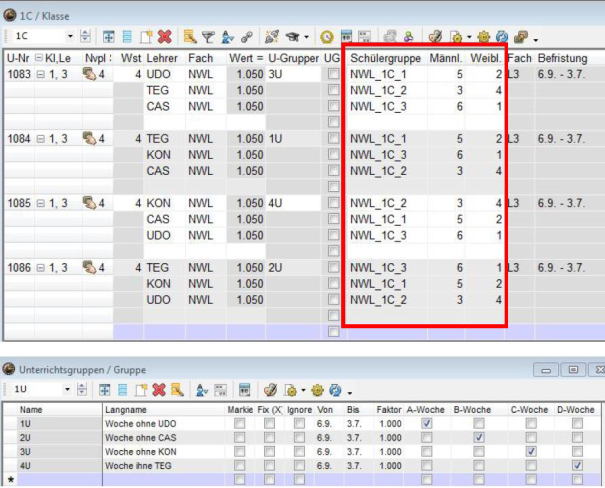Toggle the A-Woche checkbox for group 1U

tap(428, 423)
